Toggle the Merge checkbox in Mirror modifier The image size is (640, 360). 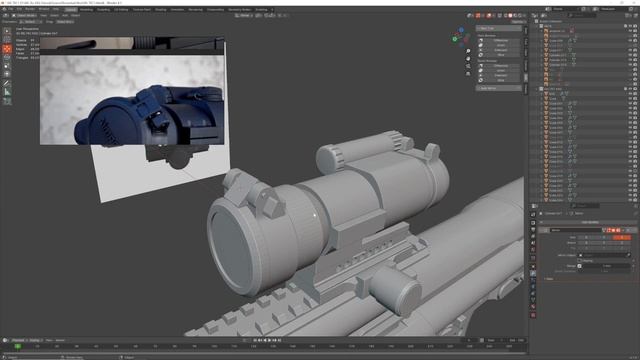579,266
